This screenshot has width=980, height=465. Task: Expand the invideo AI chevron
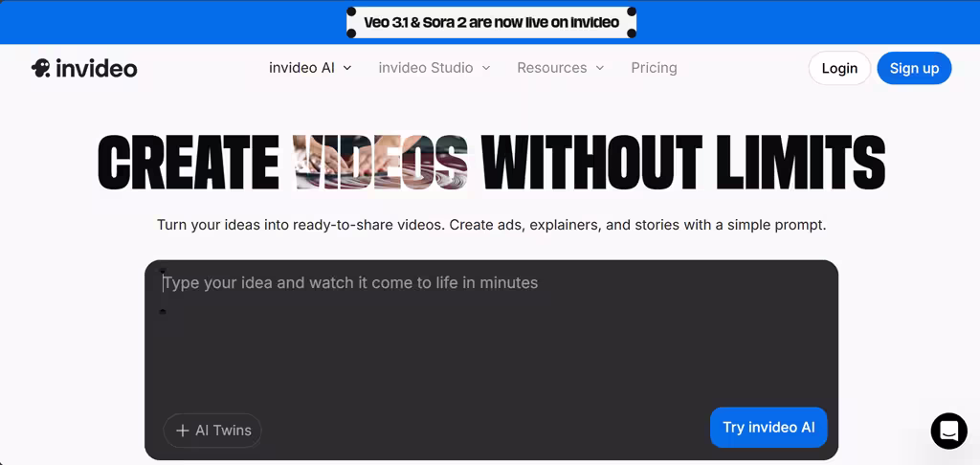[347, 68]
